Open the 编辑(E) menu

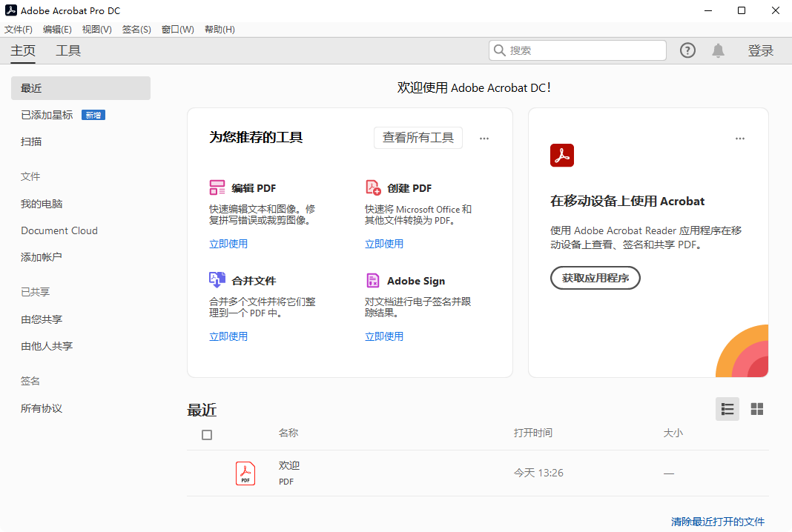57,30
